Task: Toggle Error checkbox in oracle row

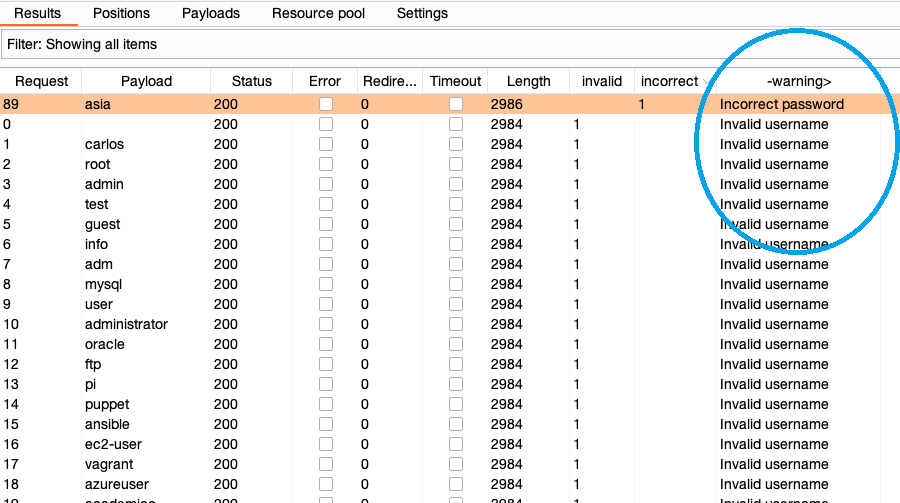Action: (x=325, y=344)
